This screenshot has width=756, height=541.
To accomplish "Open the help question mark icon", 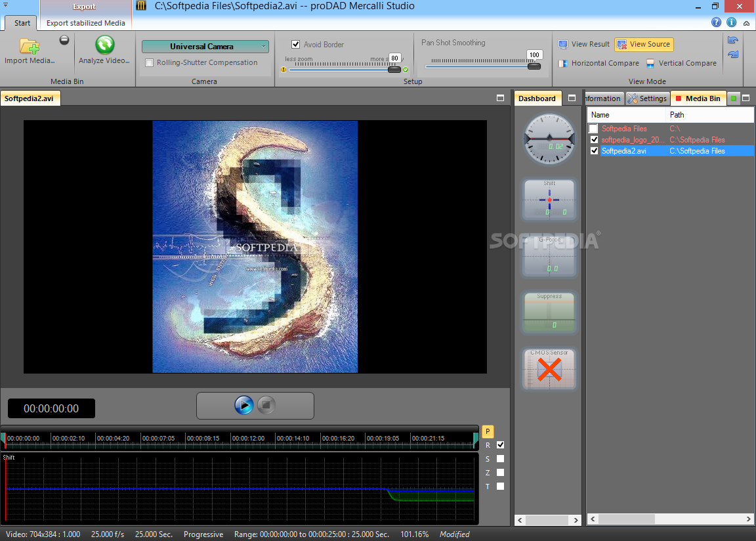I will (716, 22).
